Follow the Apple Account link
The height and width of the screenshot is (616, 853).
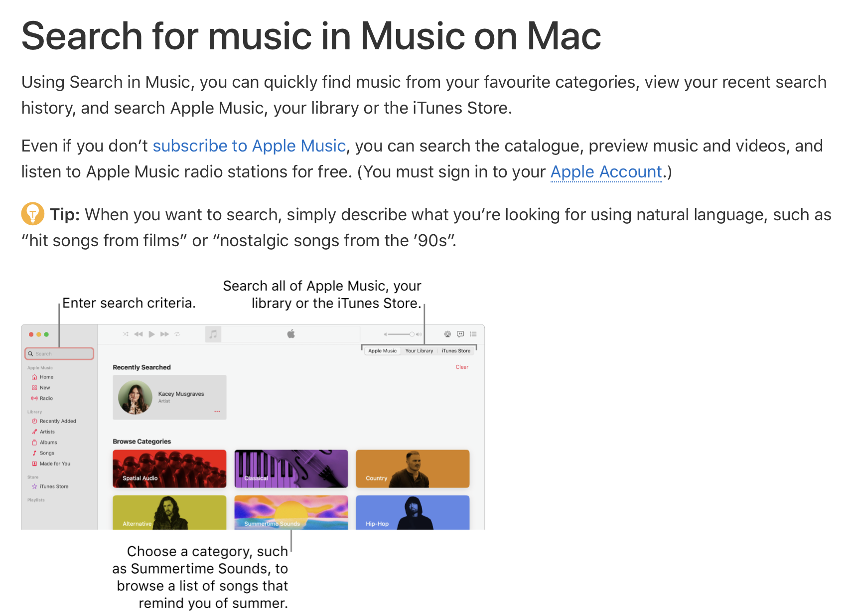click(606, 171)
